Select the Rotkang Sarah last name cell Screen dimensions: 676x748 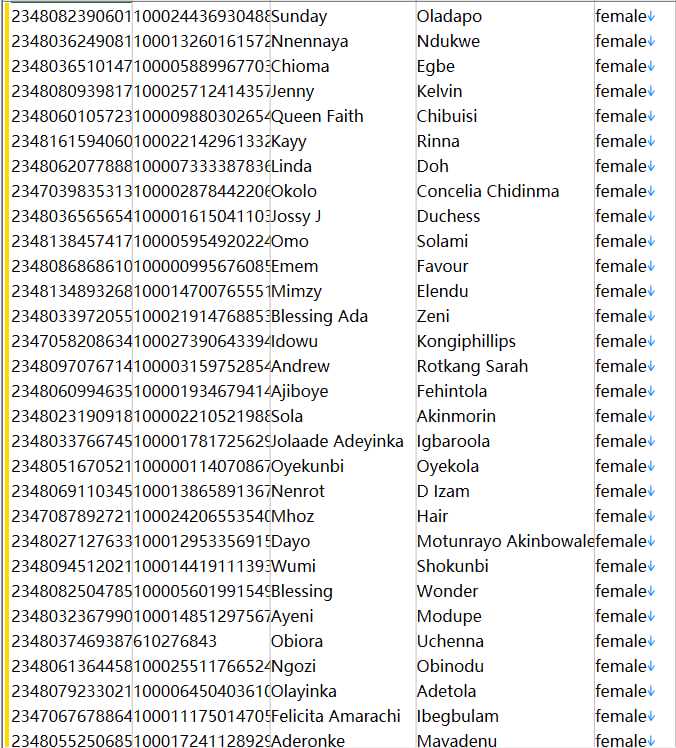click(x=505, y=366)
